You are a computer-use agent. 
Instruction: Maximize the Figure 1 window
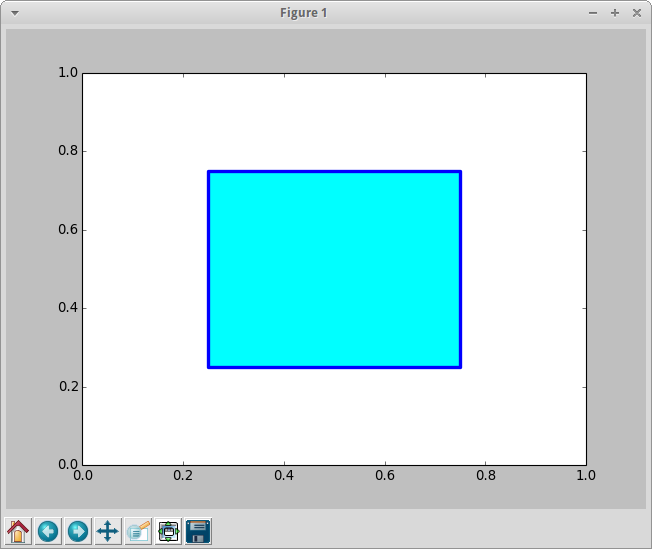tap(615, 13)
